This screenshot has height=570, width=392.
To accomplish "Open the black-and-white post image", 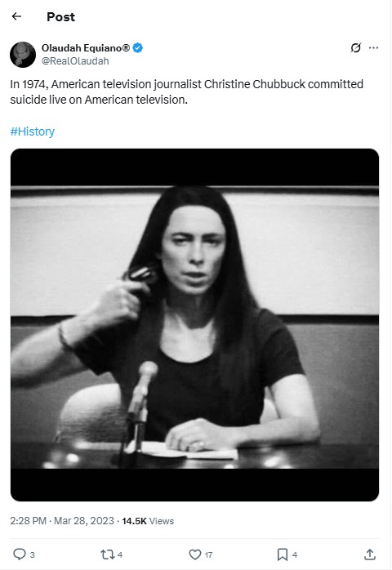I will [x=194, y=325].
